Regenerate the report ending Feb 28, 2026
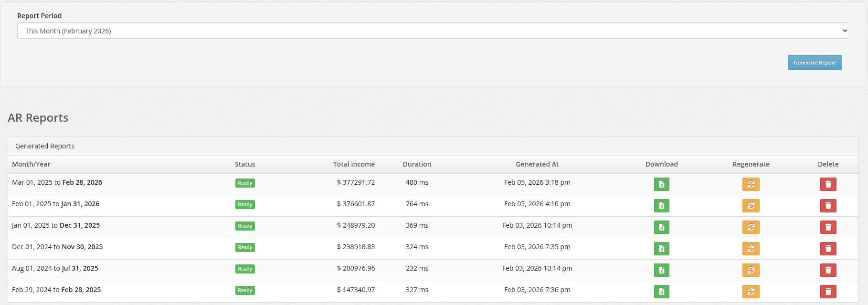Viewport: 868px width, 305px height. [x=751, y=184]
